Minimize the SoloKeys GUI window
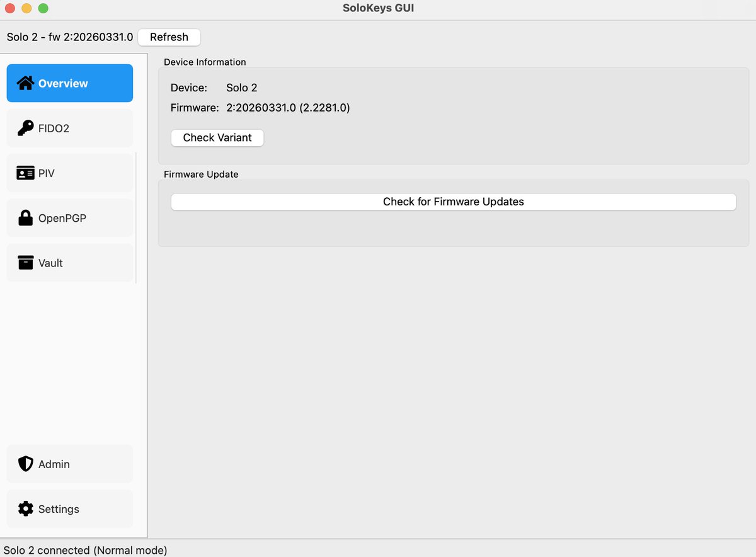 (x=26, y=8)
